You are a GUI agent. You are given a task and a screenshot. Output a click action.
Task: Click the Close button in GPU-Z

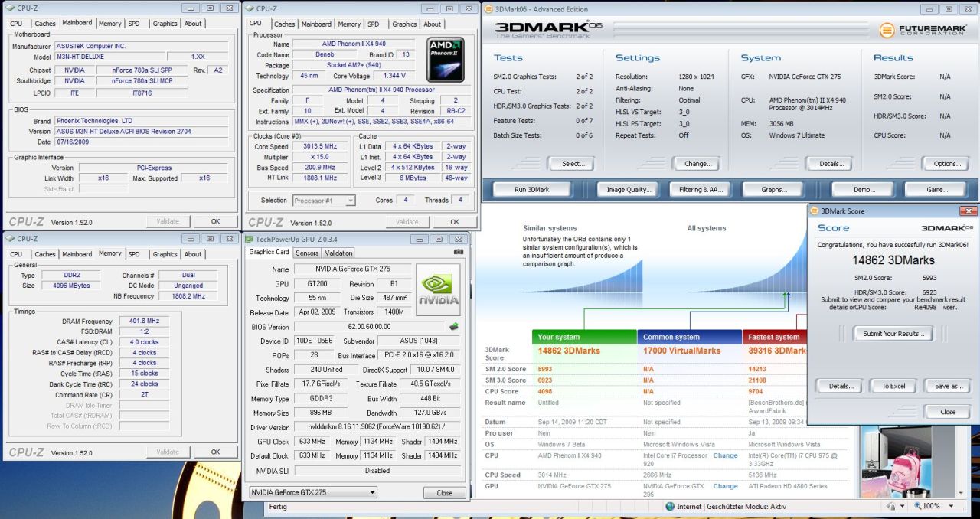pos(444,492)
